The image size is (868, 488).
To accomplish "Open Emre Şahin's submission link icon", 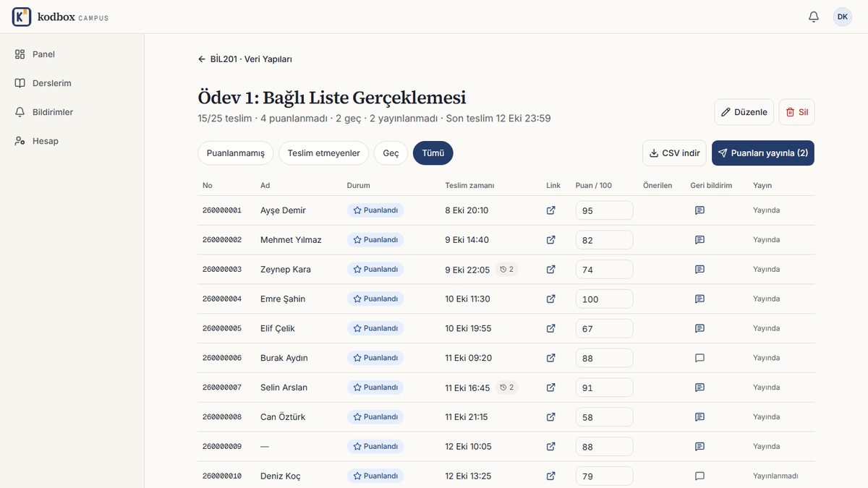I will [x=551, y=299].
